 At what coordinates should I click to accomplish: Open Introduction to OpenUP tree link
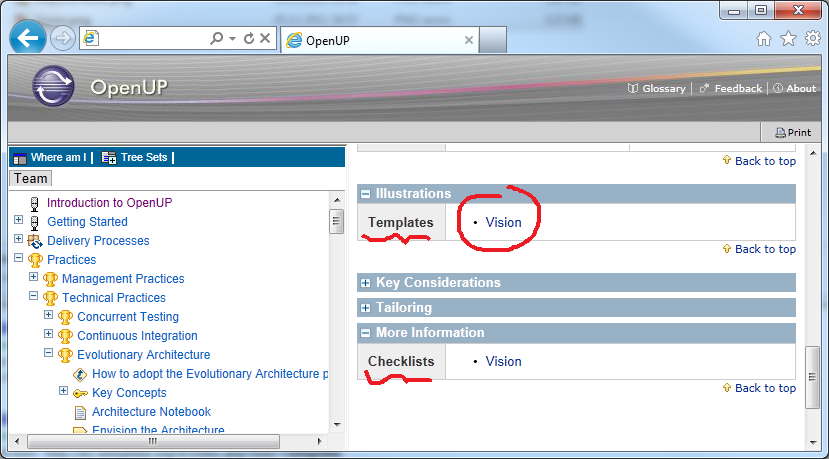[x=109, y=203]
